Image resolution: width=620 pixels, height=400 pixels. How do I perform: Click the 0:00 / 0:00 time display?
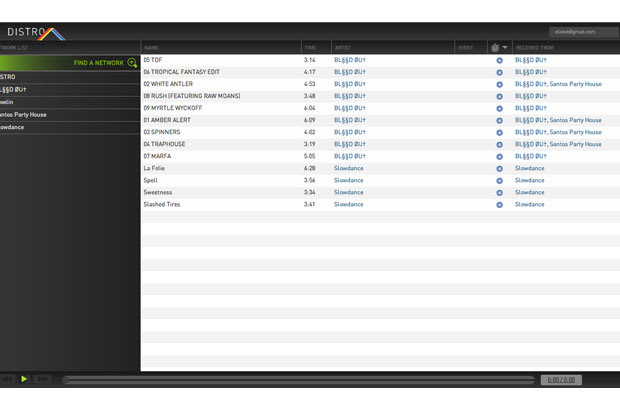click(561, 380)
